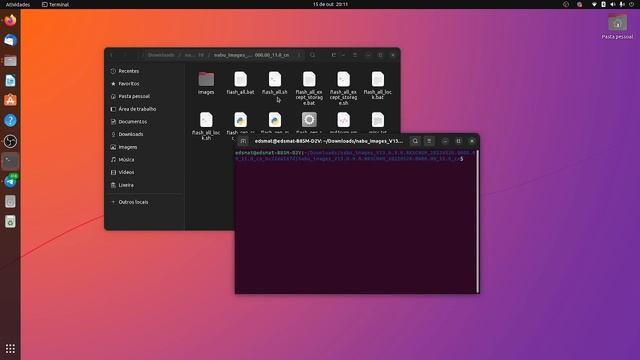Launch Thunderbird mail from the dock
640x360 pixels.
tap(10, 40)
